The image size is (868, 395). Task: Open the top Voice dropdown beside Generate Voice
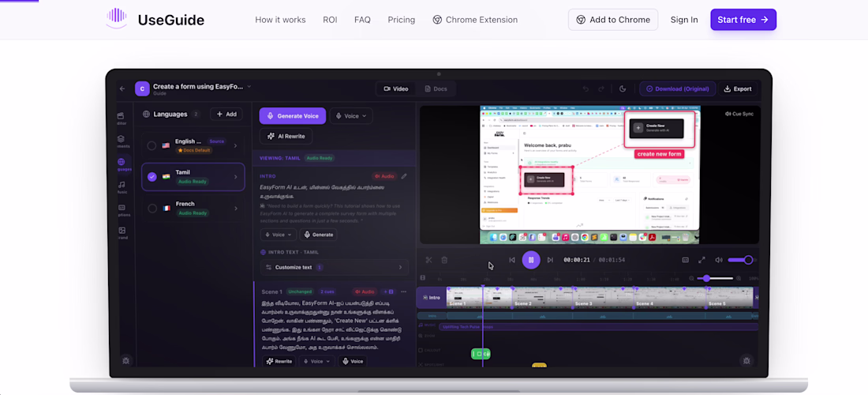[x=351, y=116]
